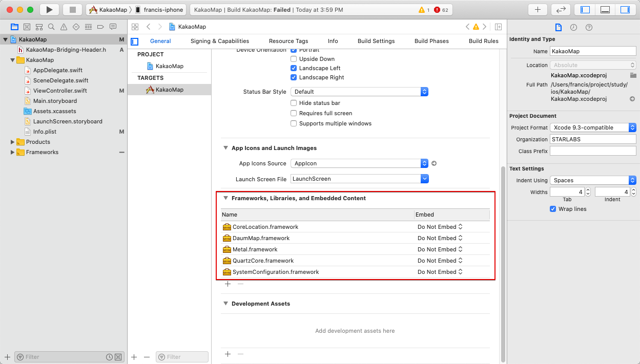Switch to Build Rules tab
640x364 pixels.
(484, 41)
